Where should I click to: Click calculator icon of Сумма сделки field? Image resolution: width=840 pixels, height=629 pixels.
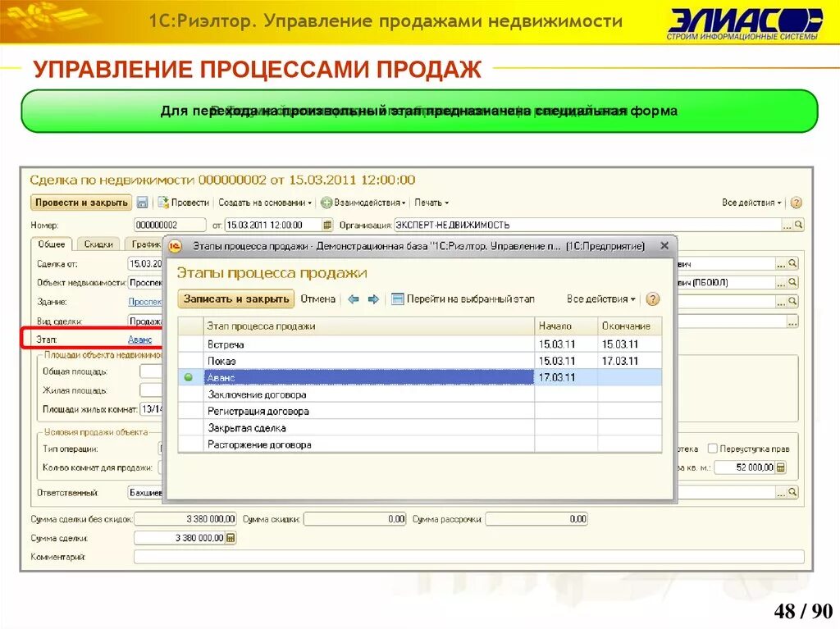point(231,538)
